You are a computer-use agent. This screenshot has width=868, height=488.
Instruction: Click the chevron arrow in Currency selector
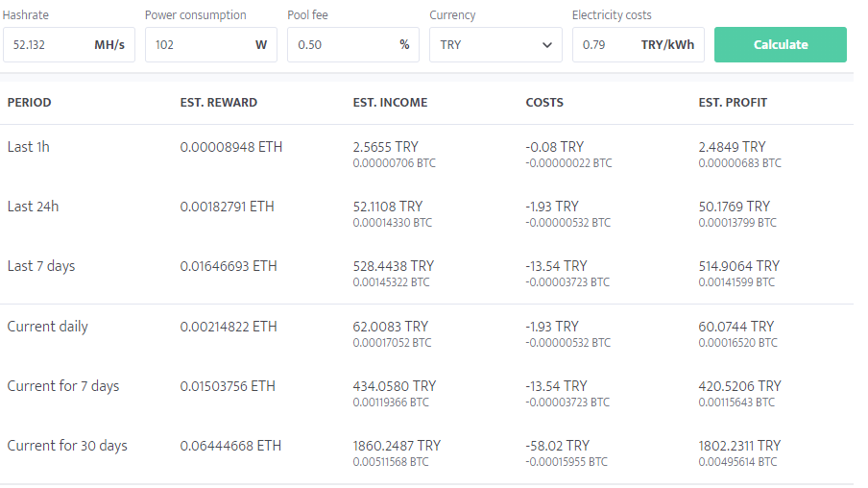(x=547, y=45)
